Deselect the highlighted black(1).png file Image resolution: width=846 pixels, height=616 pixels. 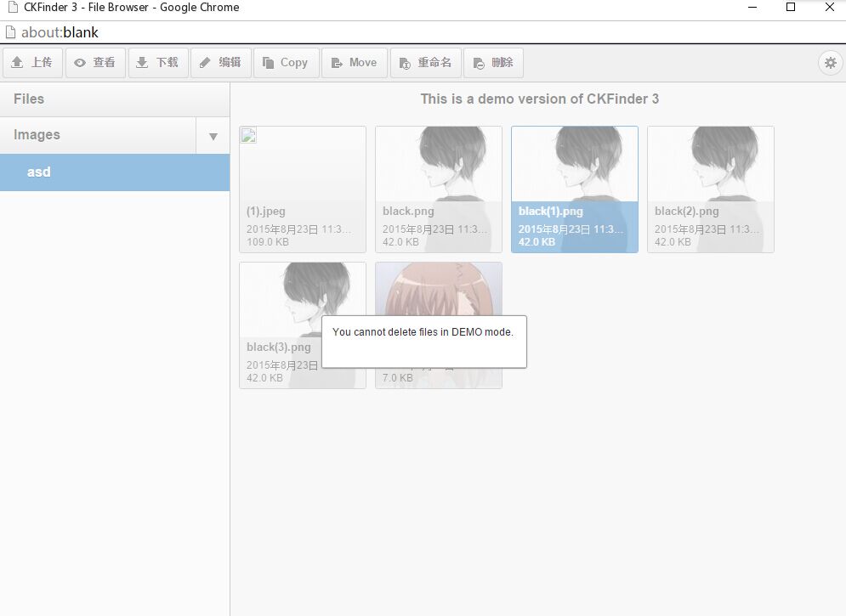574,170
